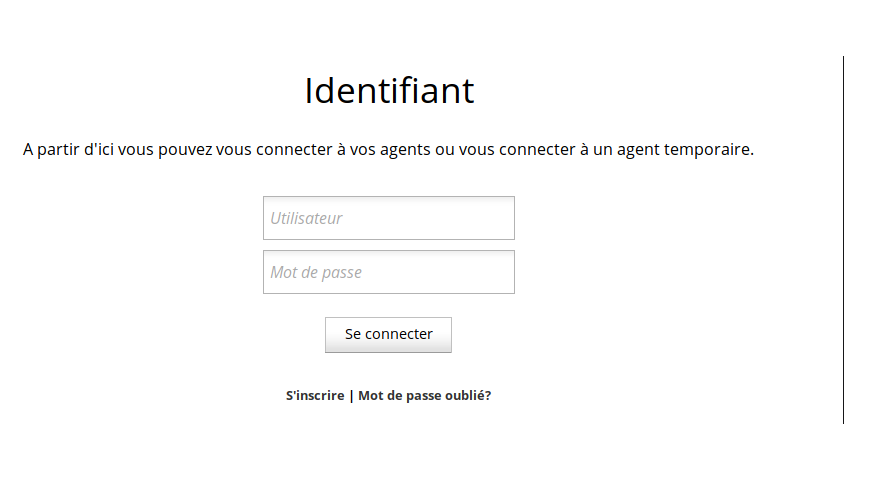Start password recovery via the forgotten password link

pyautogui.click(x=425, y=395)
